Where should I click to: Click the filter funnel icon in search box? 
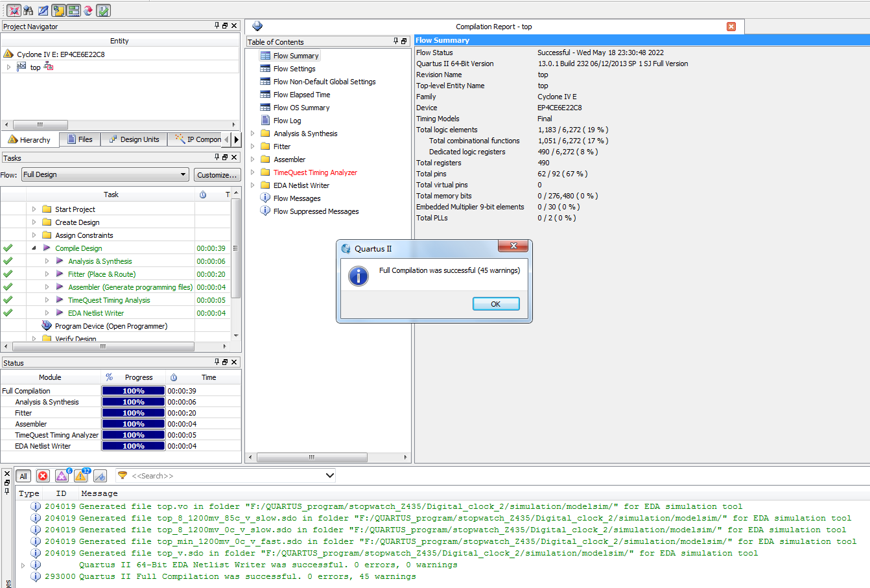[x=122, y=475]
